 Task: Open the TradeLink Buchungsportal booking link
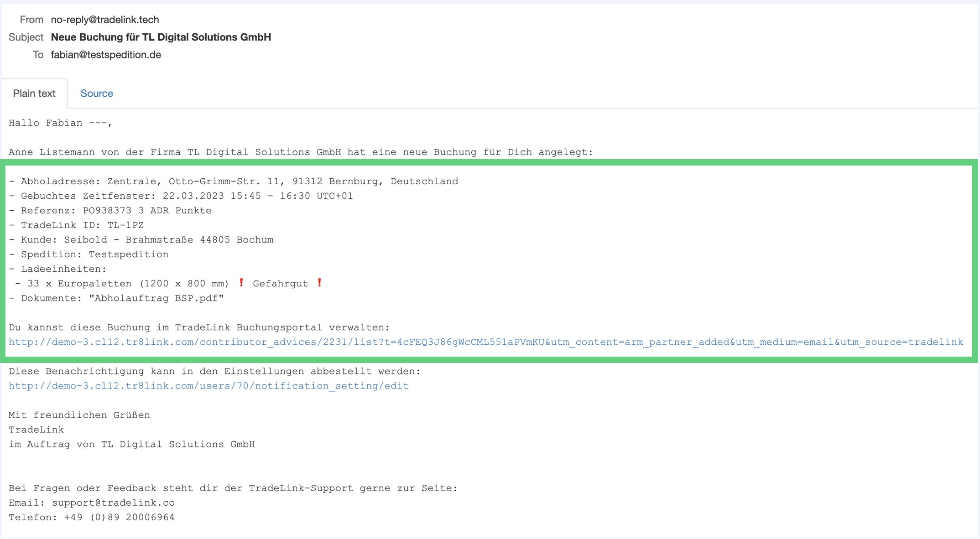[485, 342]
